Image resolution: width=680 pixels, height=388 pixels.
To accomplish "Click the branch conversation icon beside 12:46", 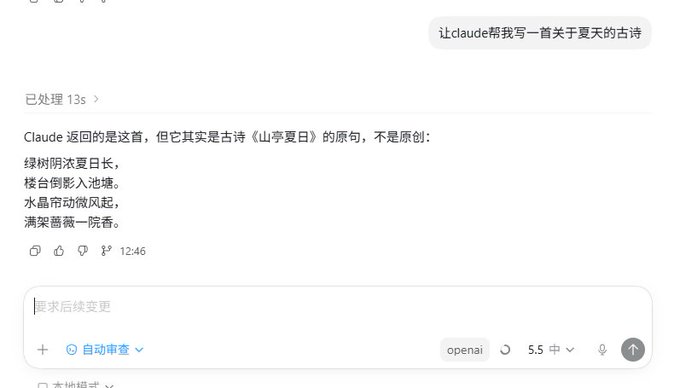I will point(106,251).
